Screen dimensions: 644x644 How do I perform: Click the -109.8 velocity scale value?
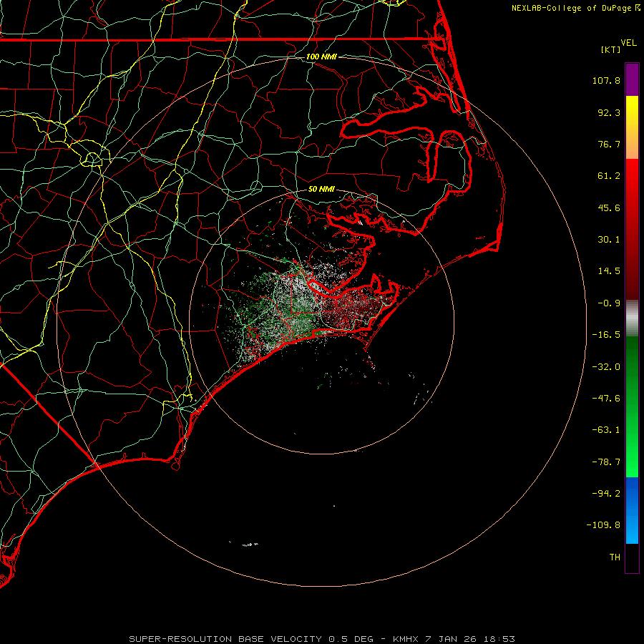pos(603,525)
